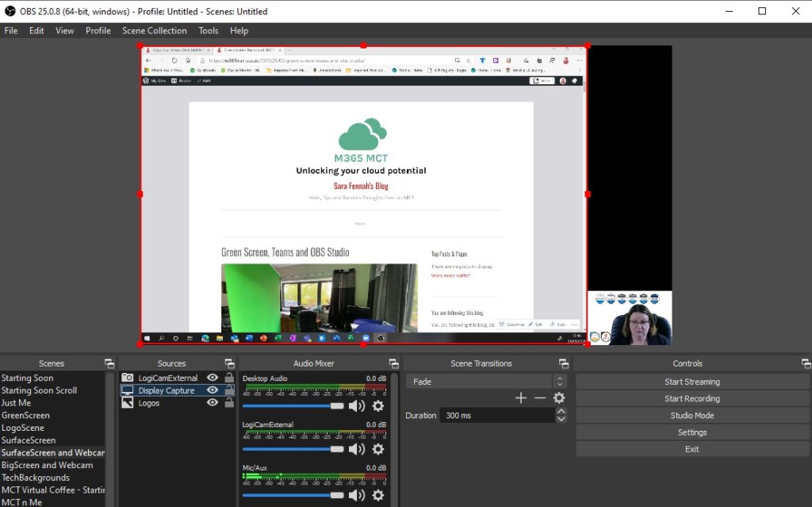
Task: Hide the Logos source with eye icon
Action: (x=212, y=403)
